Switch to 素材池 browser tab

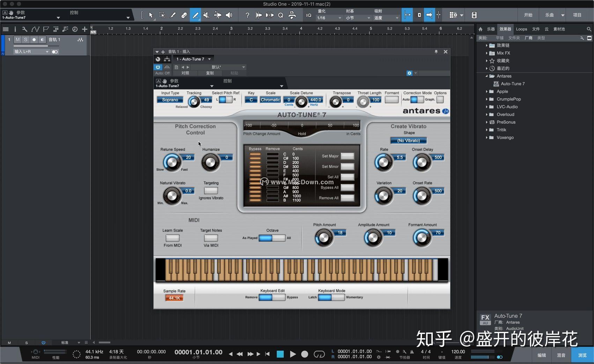coord(559,29)
